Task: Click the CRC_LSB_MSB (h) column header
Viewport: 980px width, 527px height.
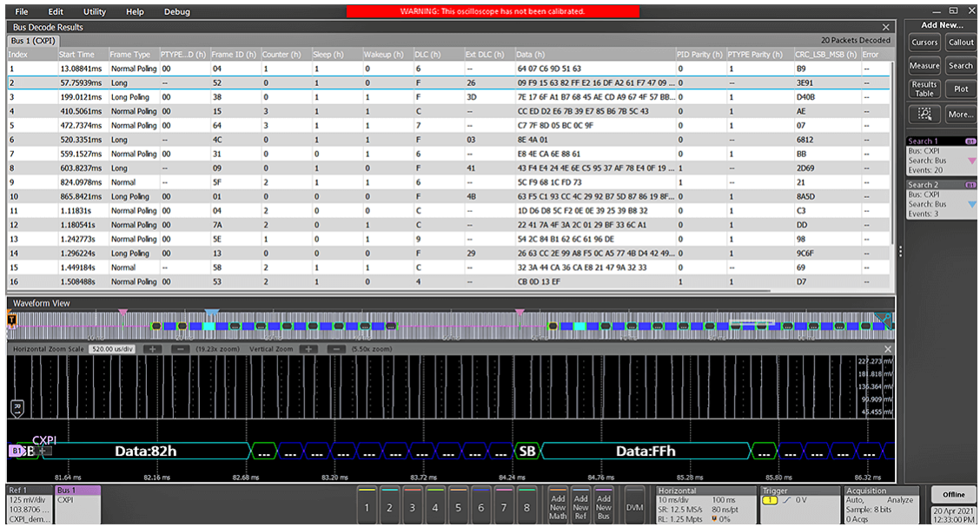Action: click(827, 55)
